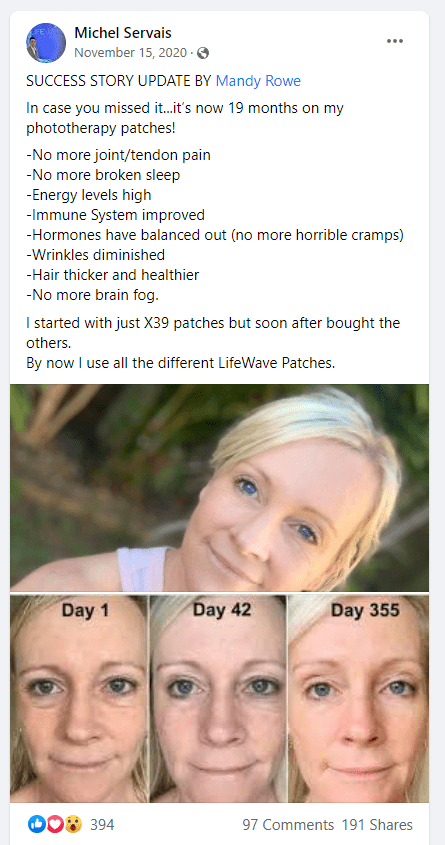Click the 'Wrinkles diminished' bullet line

tap(95, 255)
